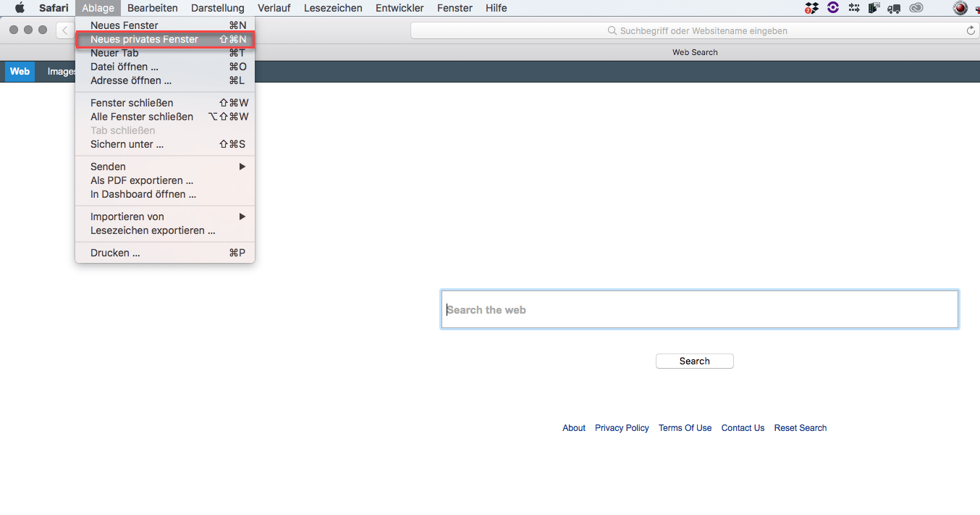Choose Datei öffnen … entry
This screenshot has height=515, width=980.
(x=165, y=67)
